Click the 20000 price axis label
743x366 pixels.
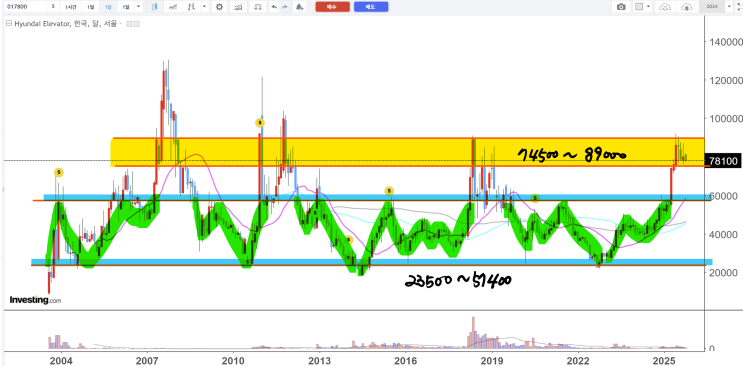tap(723, 273)
